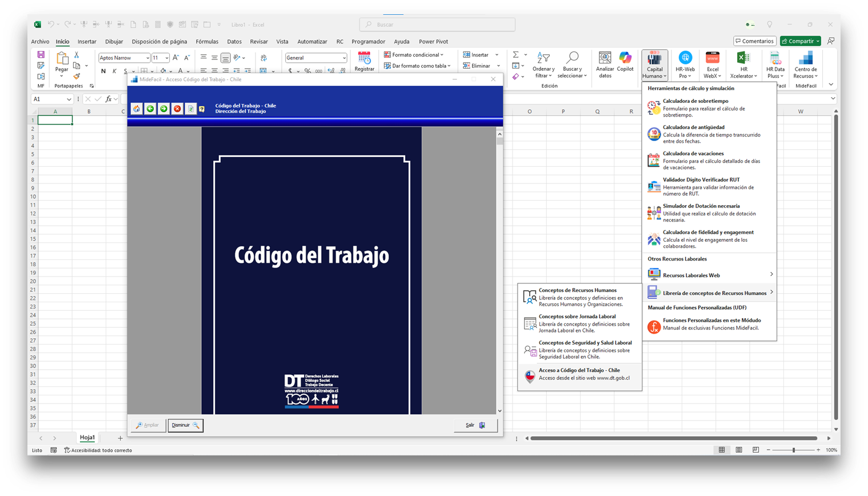Go forward with the green right arrow
This screenshot has height=496, width=868.
click(164, 109)
